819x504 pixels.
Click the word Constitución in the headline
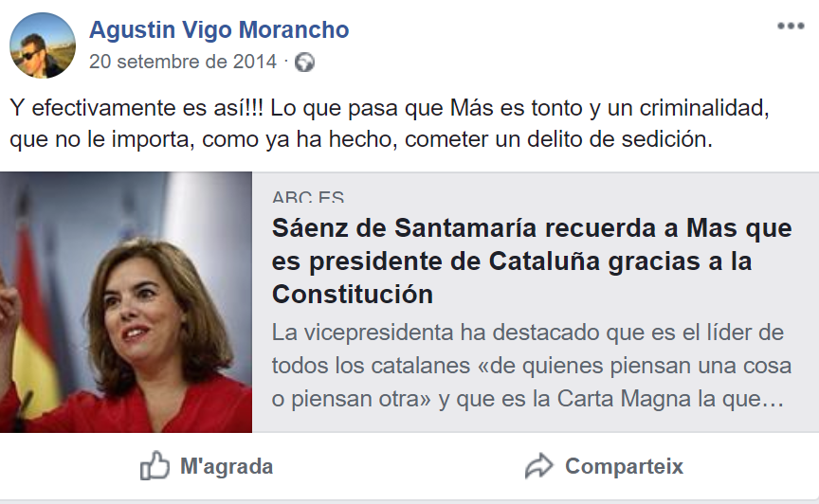[x=353, y=295]
